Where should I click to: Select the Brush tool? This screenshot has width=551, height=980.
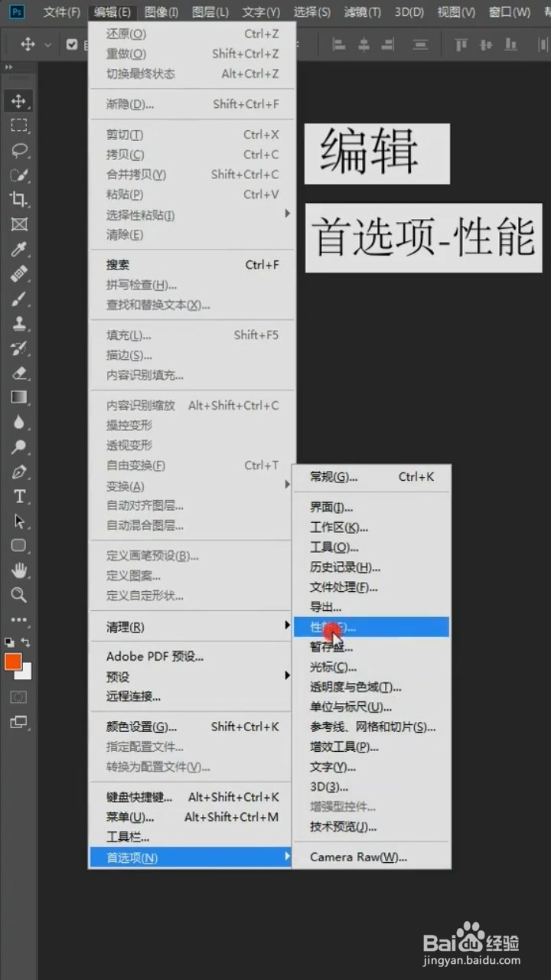[19, 299]
